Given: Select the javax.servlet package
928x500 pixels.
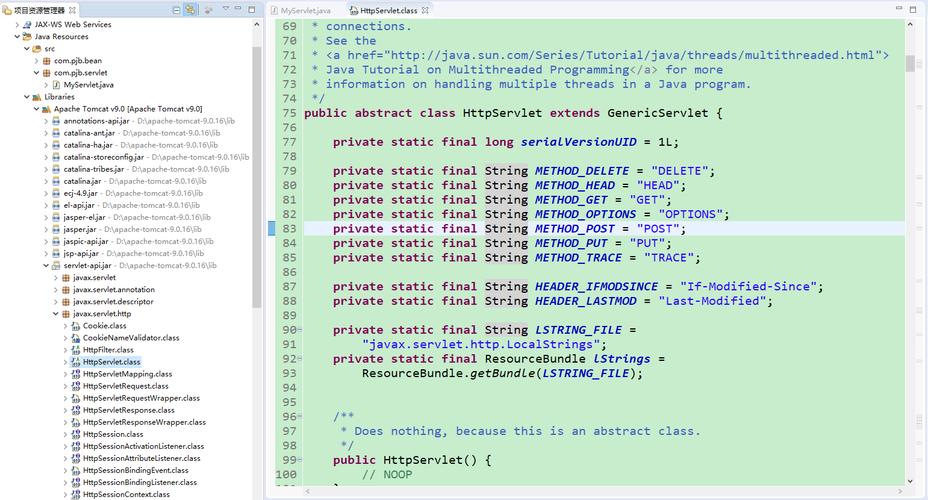Looking at the screenshot, I should [94, 278].
